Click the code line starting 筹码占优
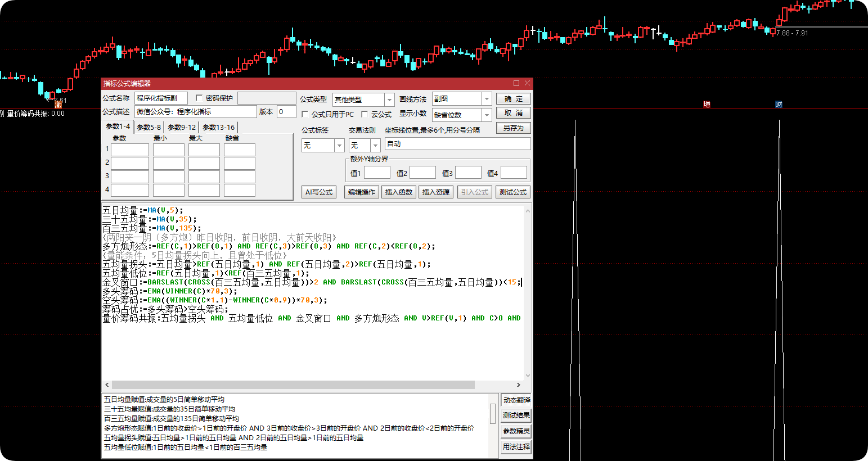Screen dimensions: 868x461 [x=165, y=309]
